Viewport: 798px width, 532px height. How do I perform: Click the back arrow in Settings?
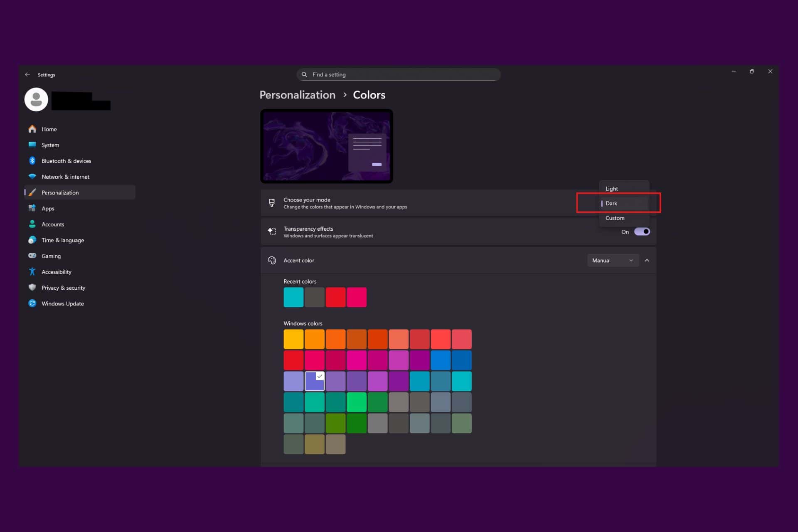coord(27,74)
